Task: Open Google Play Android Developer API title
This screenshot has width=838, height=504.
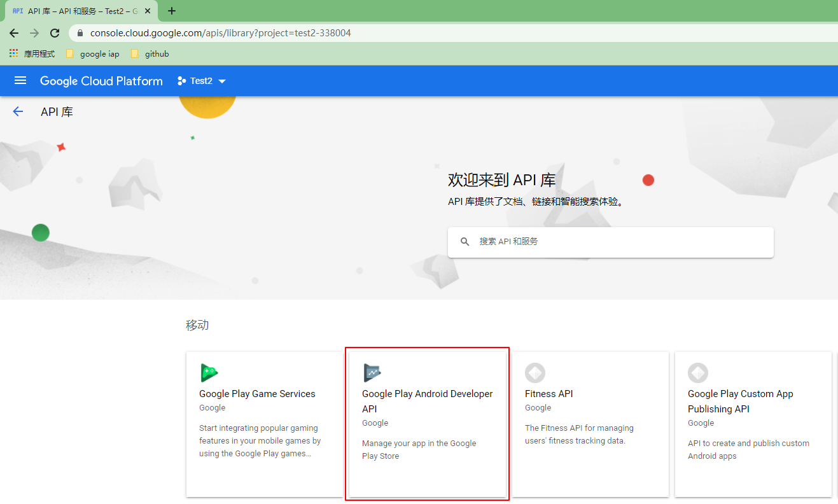Action: pyautogui.click(x=428, y=402)
